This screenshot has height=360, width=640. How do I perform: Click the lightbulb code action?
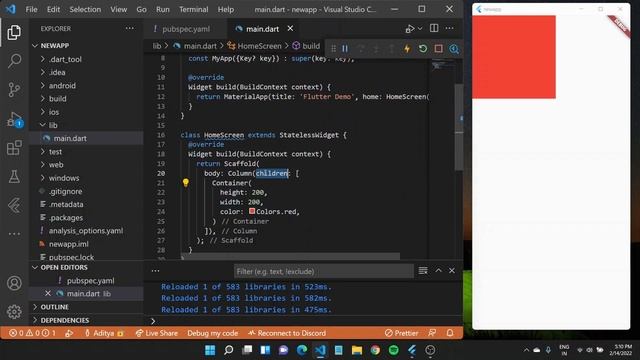click(x=186, y=182)
